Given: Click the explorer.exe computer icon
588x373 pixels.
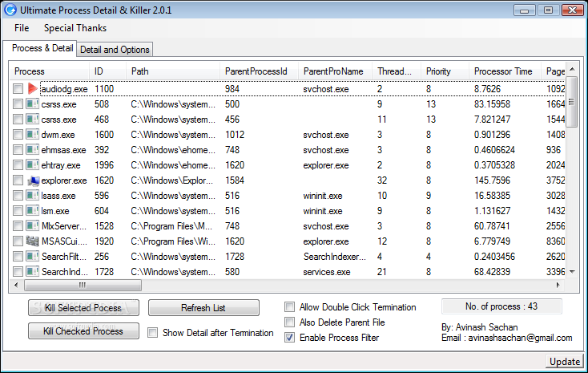Looking at the screenshot, I should [x=33, y=180].
